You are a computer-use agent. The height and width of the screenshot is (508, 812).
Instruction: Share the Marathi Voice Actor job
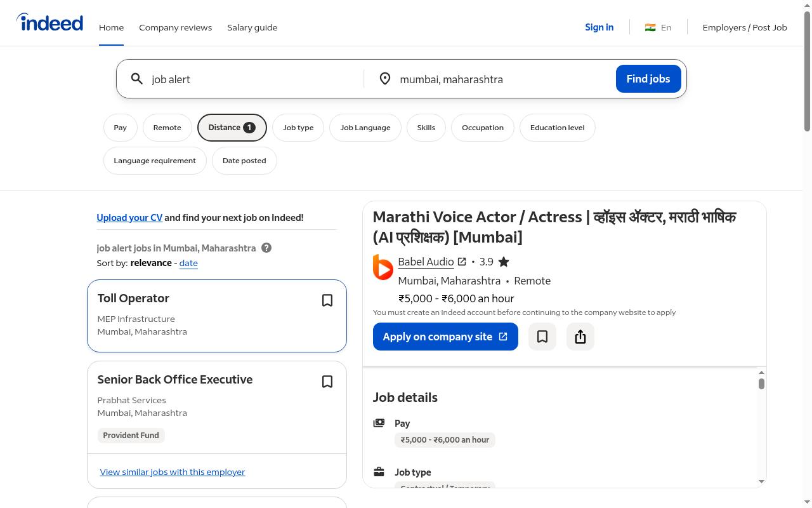coord(580,337)
